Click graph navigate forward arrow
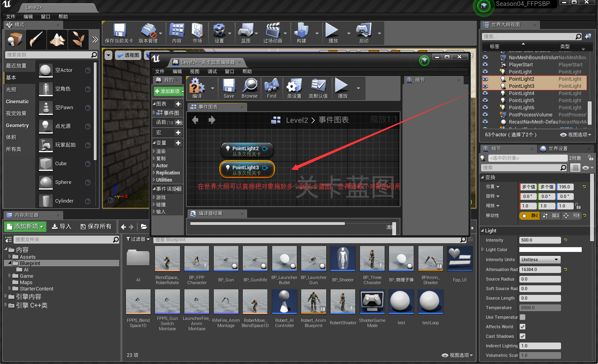 tap(212, 120)
